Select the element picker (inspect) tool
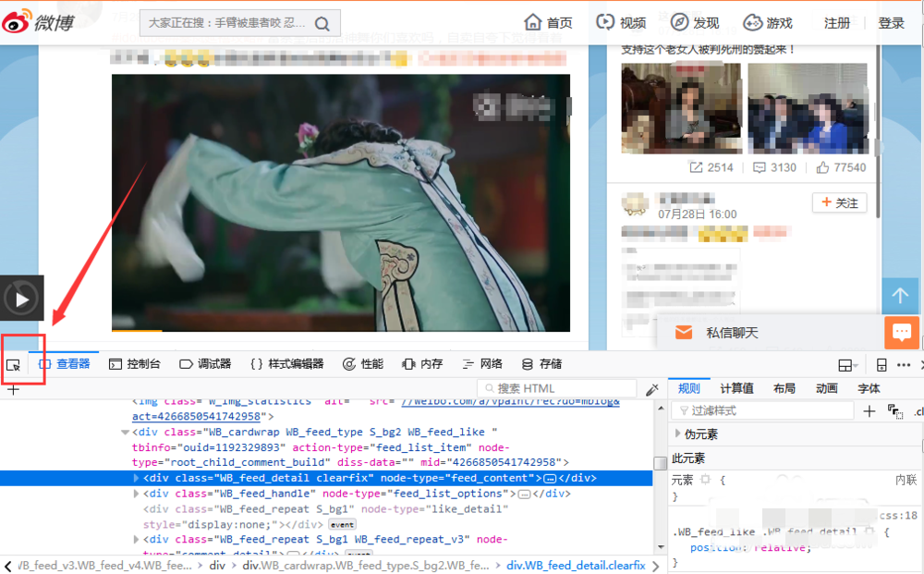The width and height of the screenshot is (924, 574). coord(13,365)
